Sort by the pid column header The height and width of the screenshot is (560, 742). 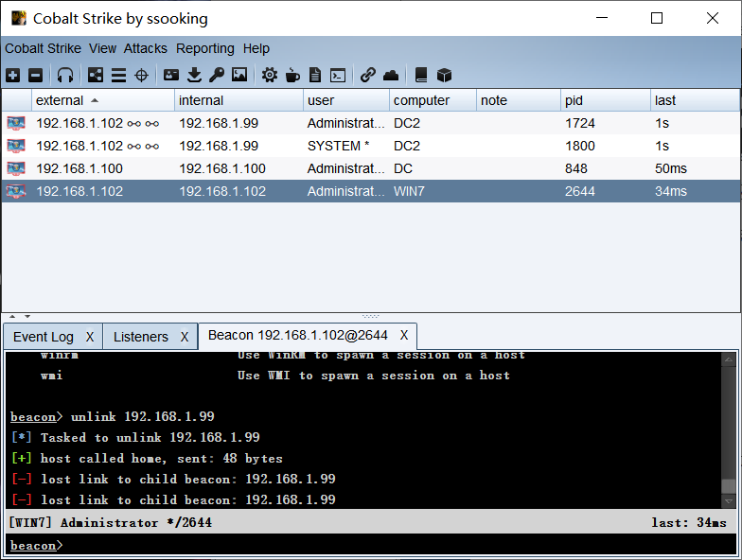606,100
